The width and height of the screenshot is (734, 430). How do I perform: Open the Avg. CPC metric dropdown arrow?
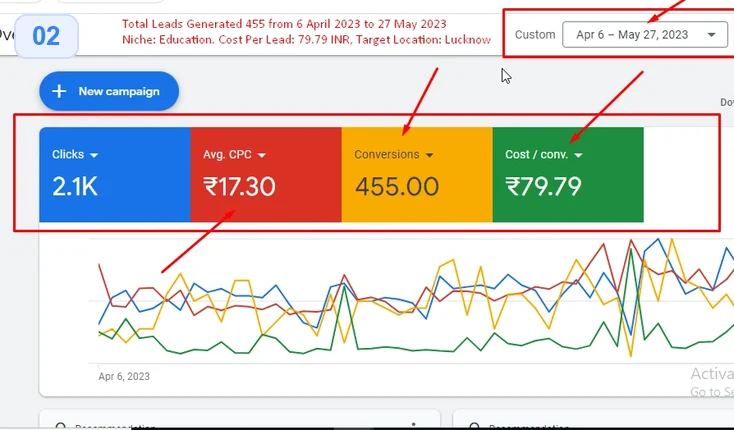(262, 155)
